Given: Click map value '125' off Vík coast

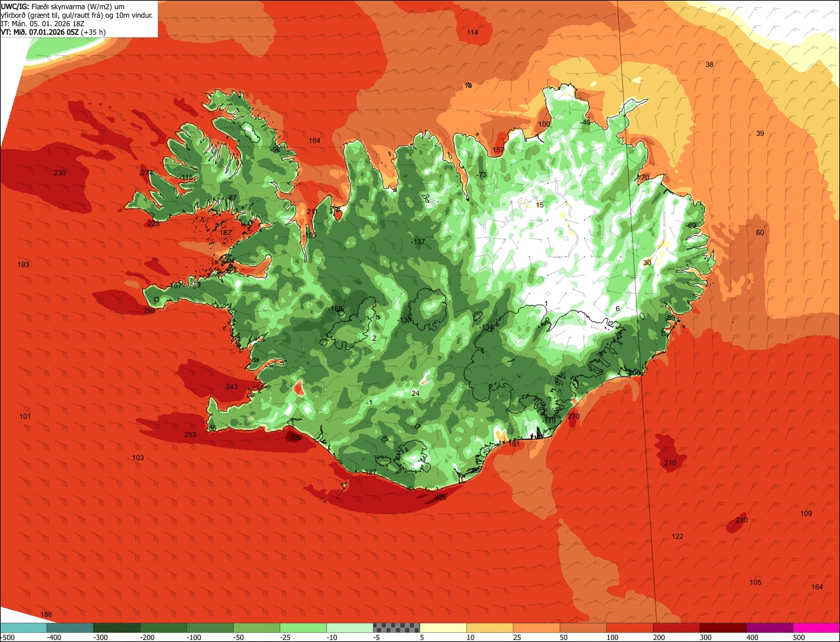Looking at the screenshot, I should (440, 497).
